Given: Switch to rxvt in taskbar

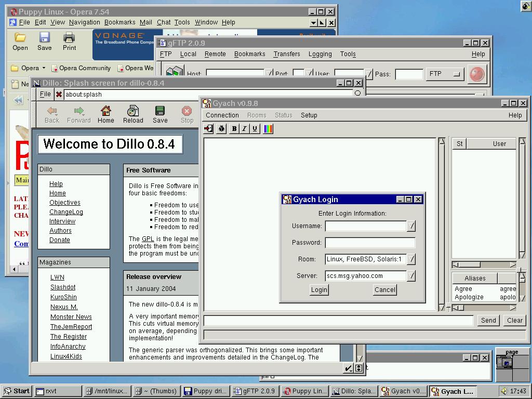Looking at the screenshot, I should pyautogui.click(x=58, y=391).
